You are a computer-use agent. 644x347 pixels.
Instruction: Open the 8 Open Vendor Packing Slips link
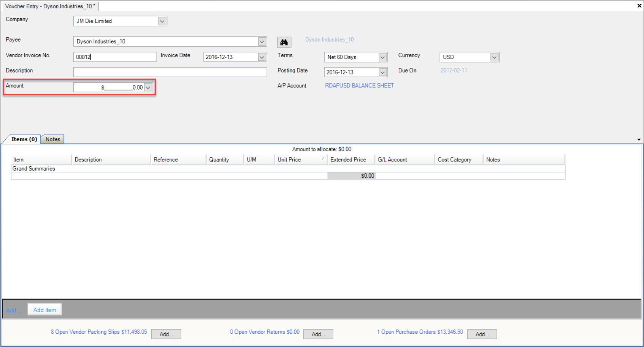(99, 332)
